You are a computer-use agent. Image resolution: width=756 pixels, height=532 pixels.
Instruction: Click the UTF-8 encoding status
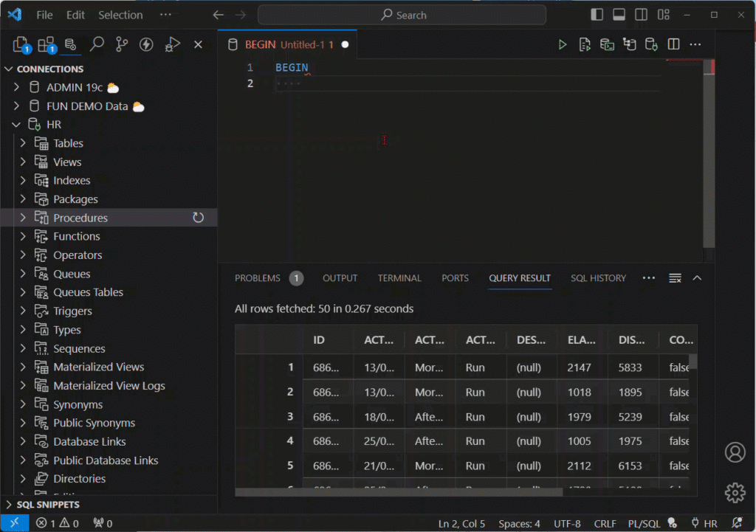point(568,523)
